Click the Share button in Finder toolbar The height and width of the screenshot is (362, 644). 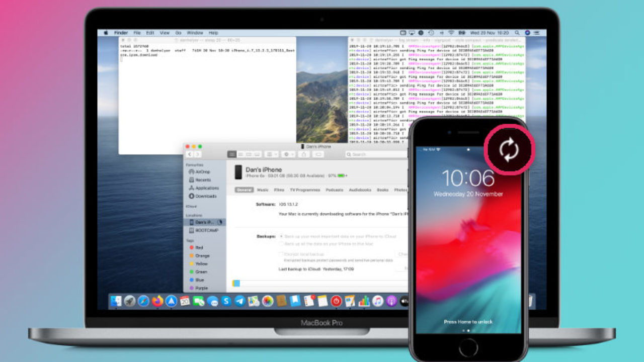pos(304,154)
